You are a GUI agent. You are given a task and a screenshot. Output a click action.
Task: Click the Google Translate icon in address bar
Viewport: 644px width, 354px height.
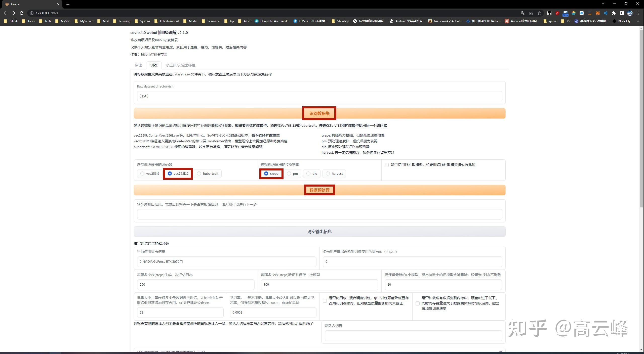[523, 13]
